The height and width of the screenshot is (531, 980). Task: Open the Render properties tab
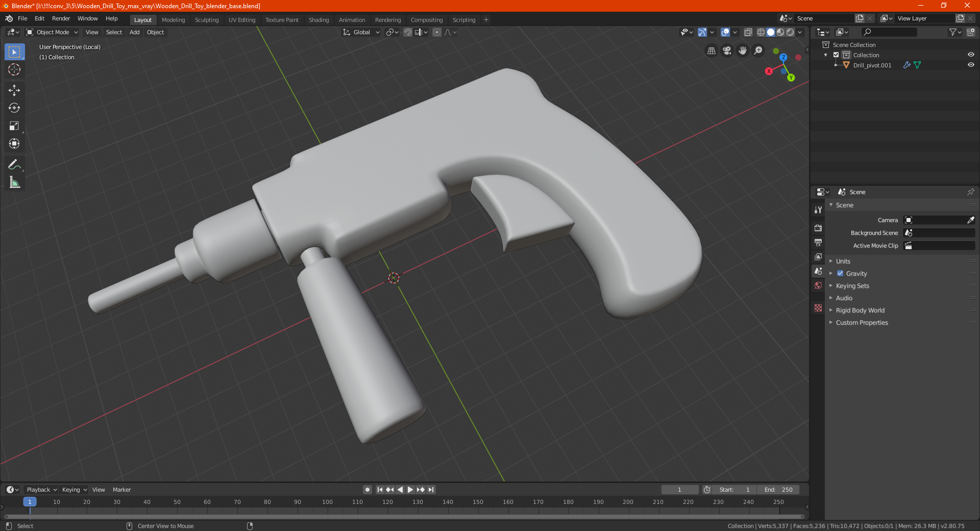pos(818,228)
